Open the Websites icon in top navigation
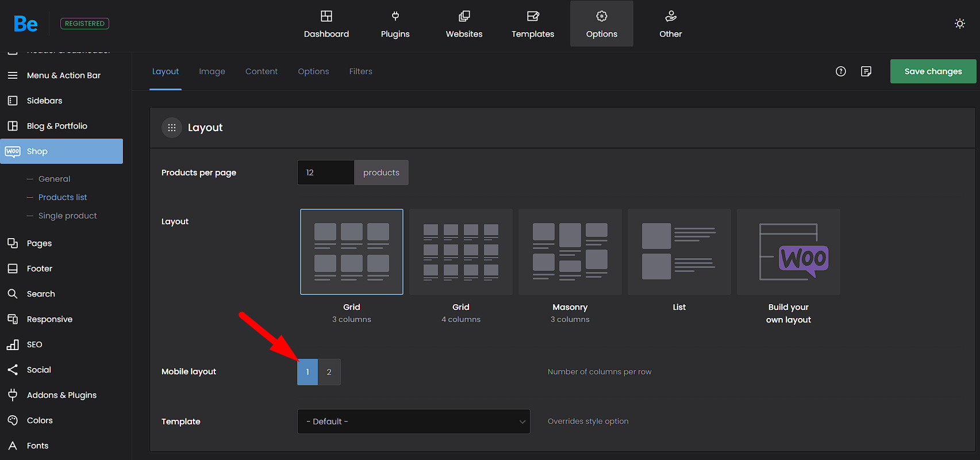Viewport: 980px width, 460px height. click(464, 16)
